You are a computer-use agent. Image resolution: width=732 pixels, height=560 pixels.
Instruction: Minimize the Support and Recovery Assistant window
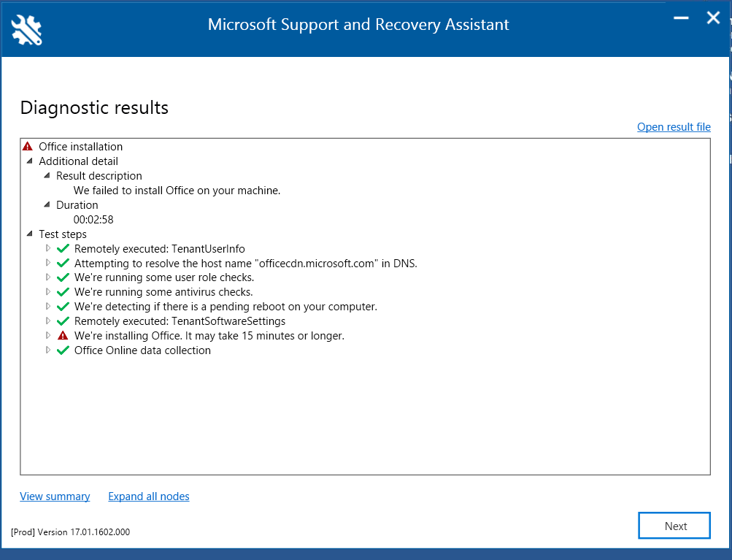[681, 19]
